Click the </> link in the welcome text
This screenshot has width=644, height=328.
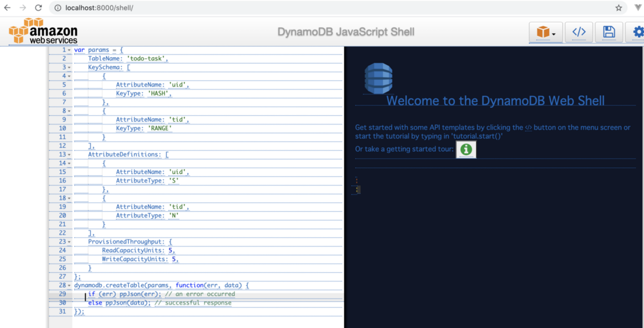(528, 128)
